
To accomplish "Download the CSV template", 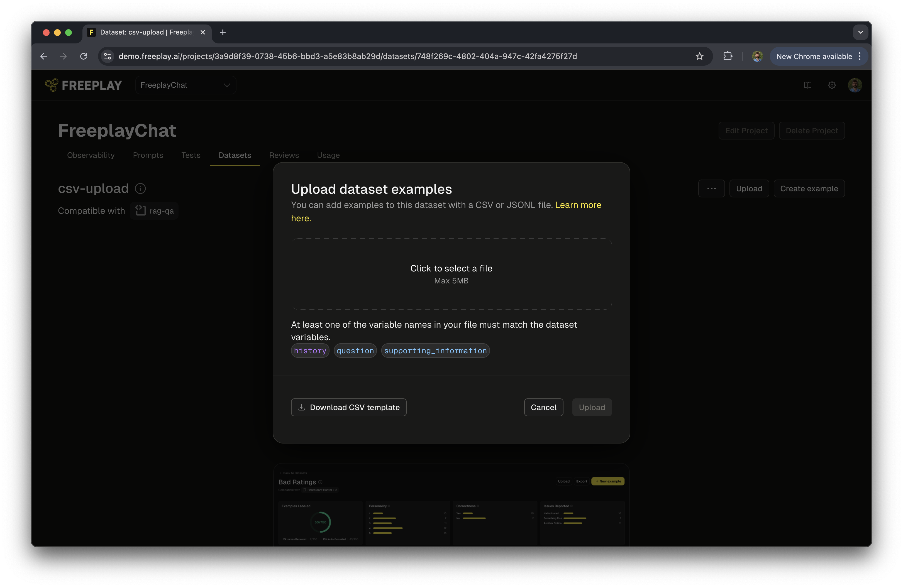I will point(348,407).
